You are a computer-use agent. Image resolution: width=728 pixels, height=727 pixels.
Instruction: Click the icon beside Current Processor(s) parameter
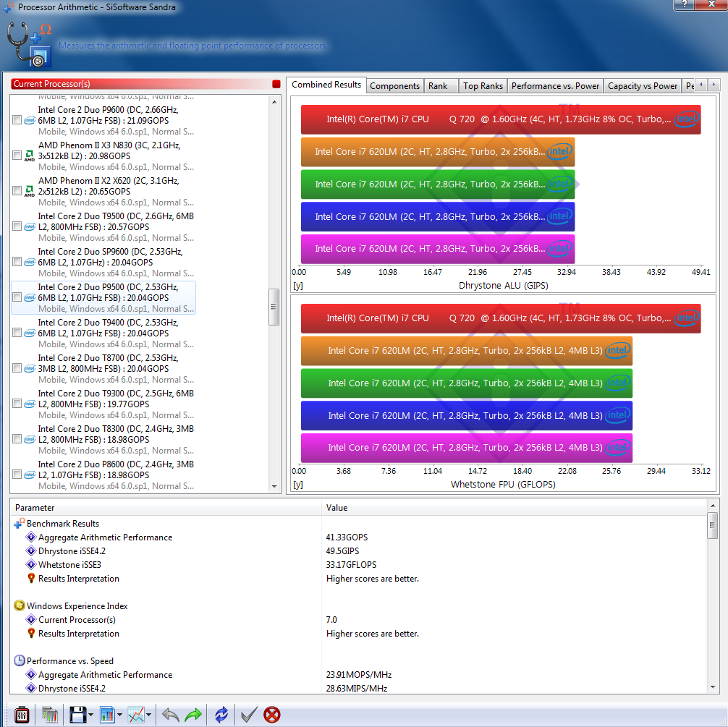coord(31,620)
